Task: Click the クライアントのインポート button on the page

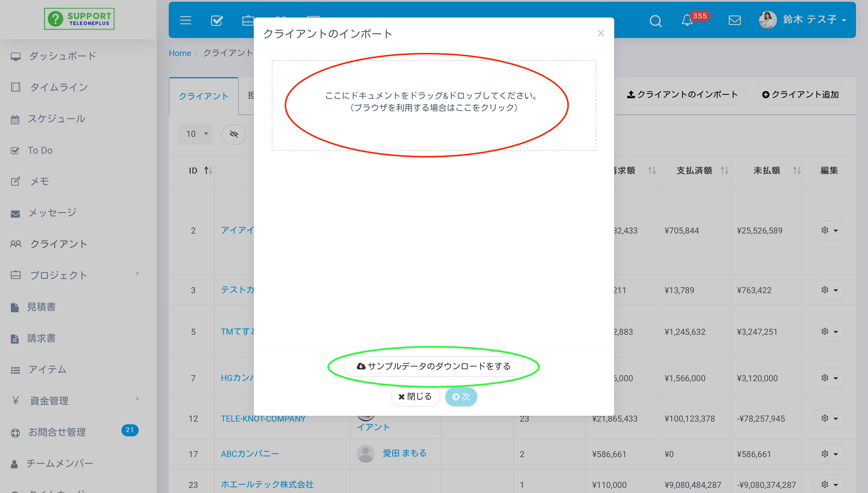Action: [682, 94]
